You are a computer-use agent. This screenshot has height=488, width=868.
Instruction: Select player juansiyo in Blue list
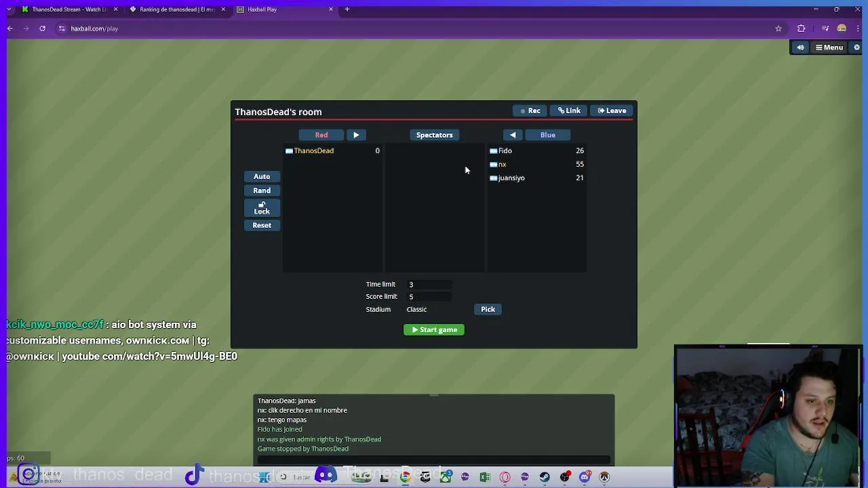point(536,178)
